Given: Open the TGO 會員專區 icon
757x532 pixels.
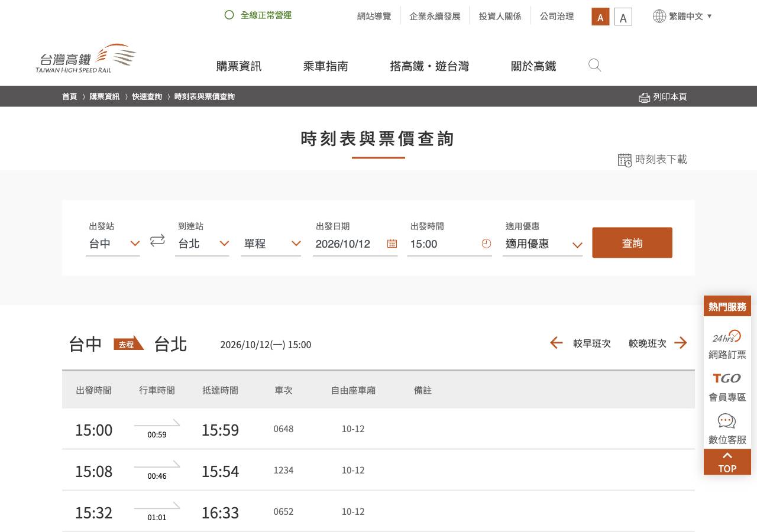Looking at the screenshot, I should coord(727,378).
